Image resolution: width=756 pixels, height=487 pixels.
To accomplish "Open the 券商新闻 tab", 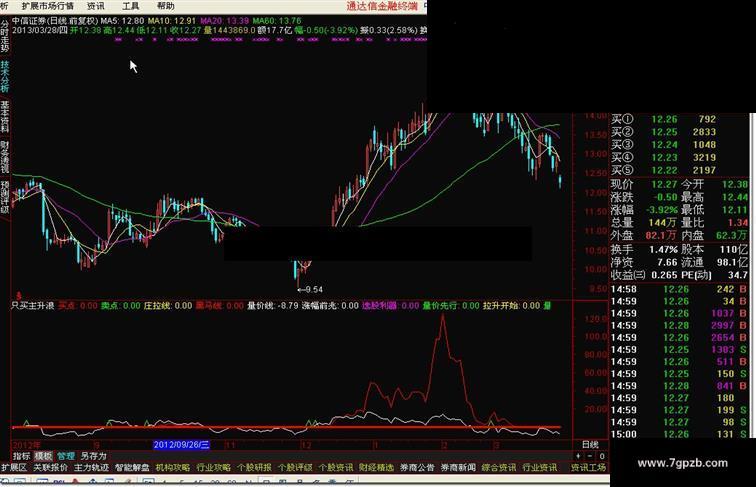I will pyautogui.click(x=458, y=467).
